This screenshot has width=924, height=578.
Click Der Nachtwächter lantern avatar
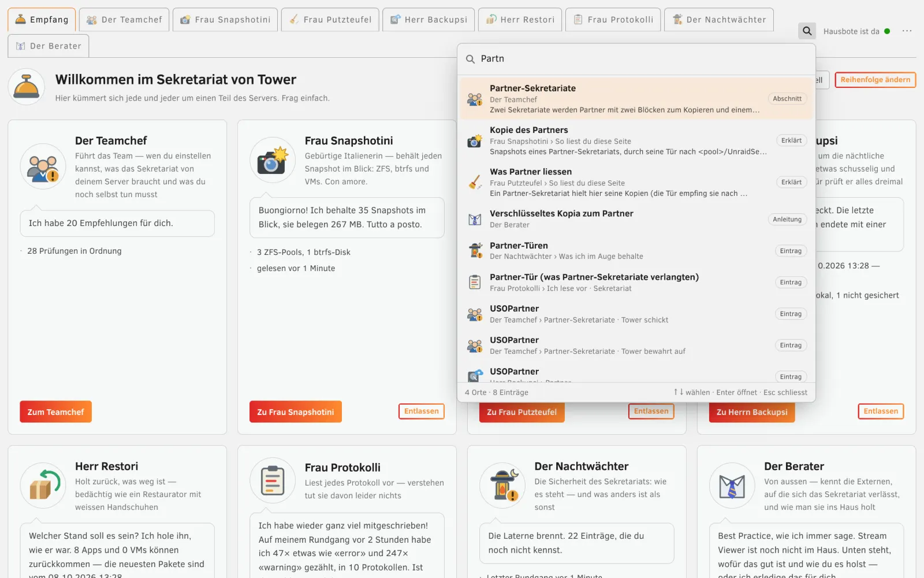[502, 486]
